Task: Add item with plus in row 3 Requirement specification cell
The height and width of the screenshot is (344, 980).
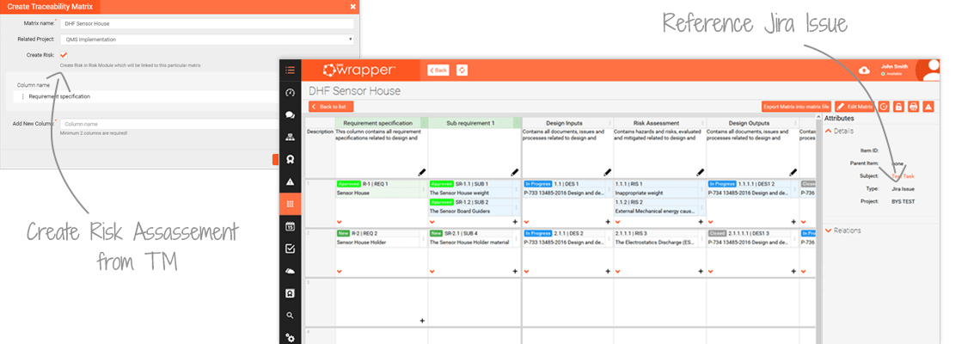Action: click(x=422, y=320)
